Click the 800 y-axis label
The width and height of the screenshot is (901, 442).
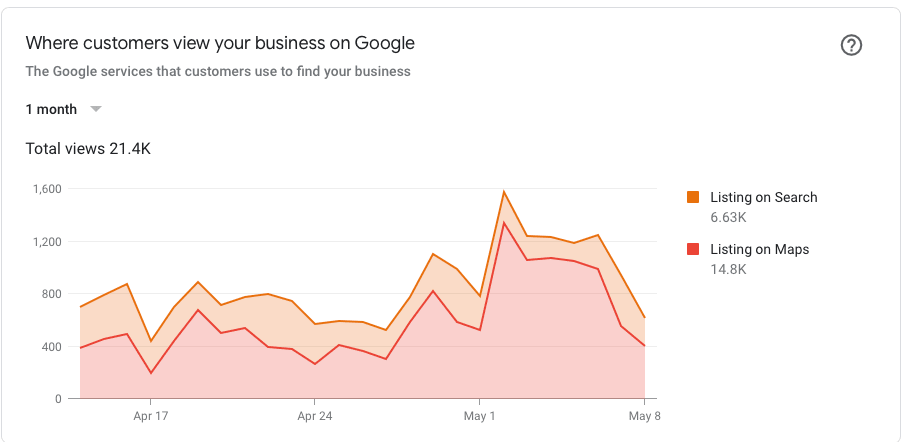point(51,294)
